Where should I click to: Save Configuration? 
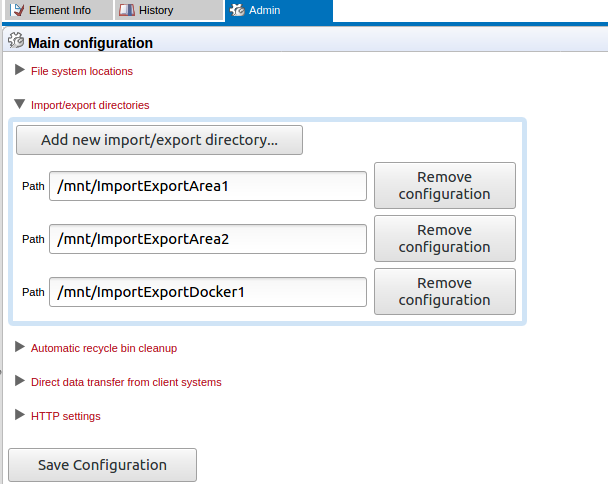[102, 465]
